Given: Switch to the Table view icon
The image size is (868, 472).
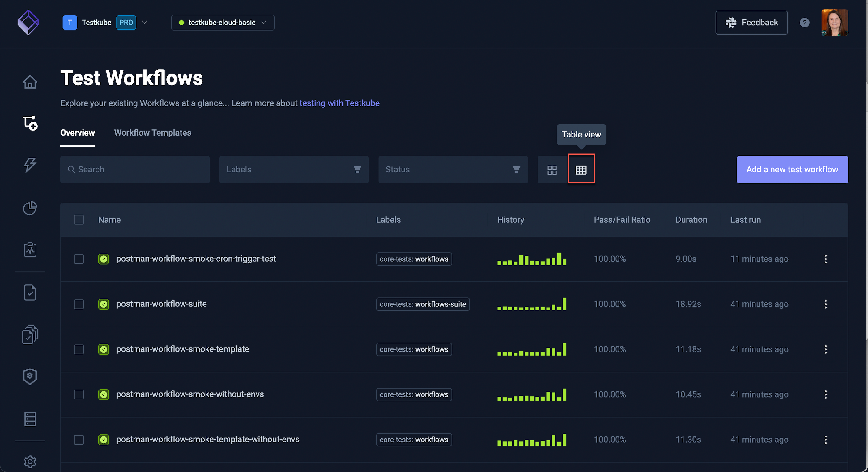Looking at the screenshot, I should pyautogui.click(x=581, y=170).
